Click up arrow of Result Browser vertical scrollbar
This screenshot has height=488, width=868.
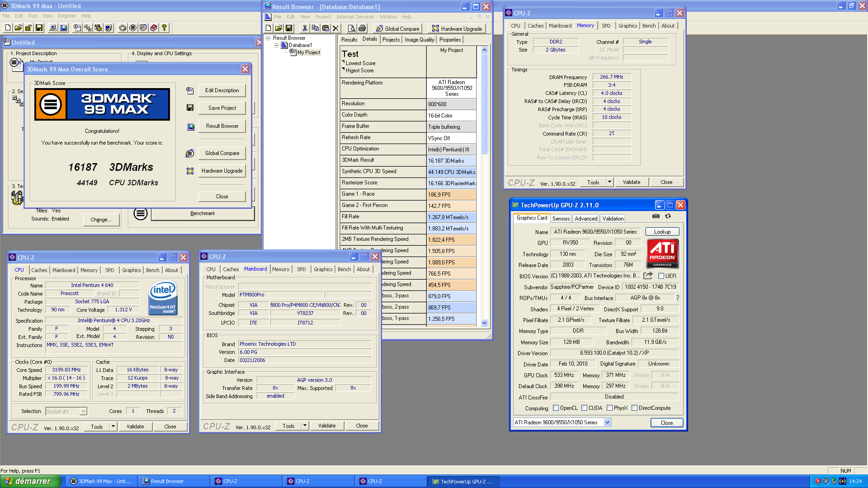[x=485, y=50]
